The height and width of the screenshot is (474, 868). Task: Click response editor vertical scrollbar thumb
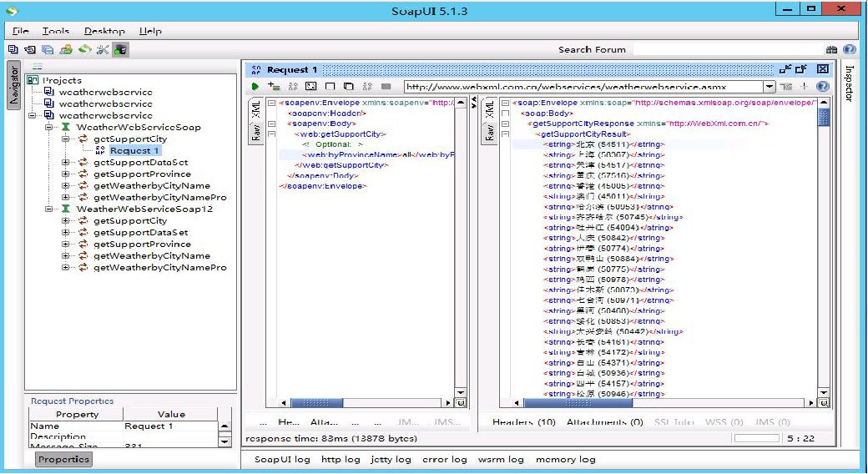click(824, 117)
